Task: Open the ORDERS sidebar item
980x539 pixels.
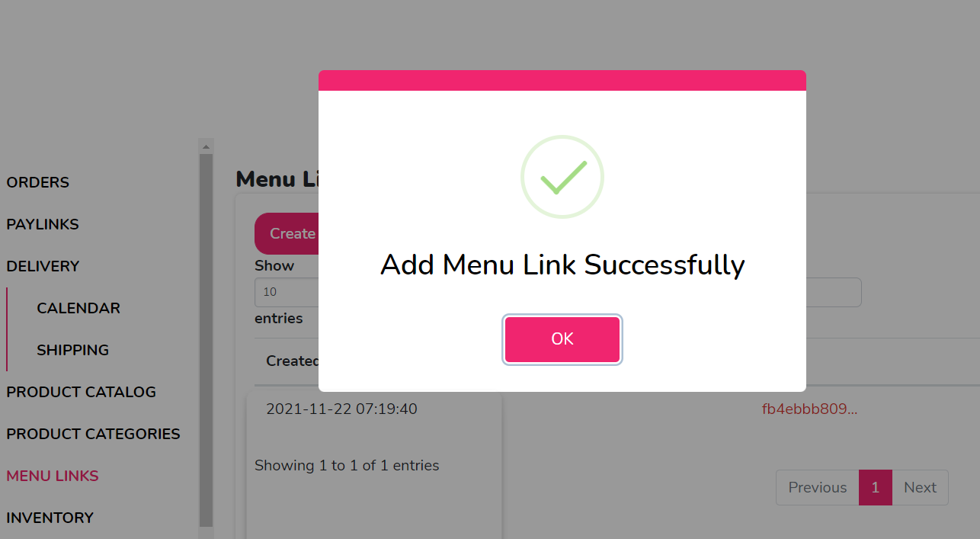Action: click(x=38, y=182)
